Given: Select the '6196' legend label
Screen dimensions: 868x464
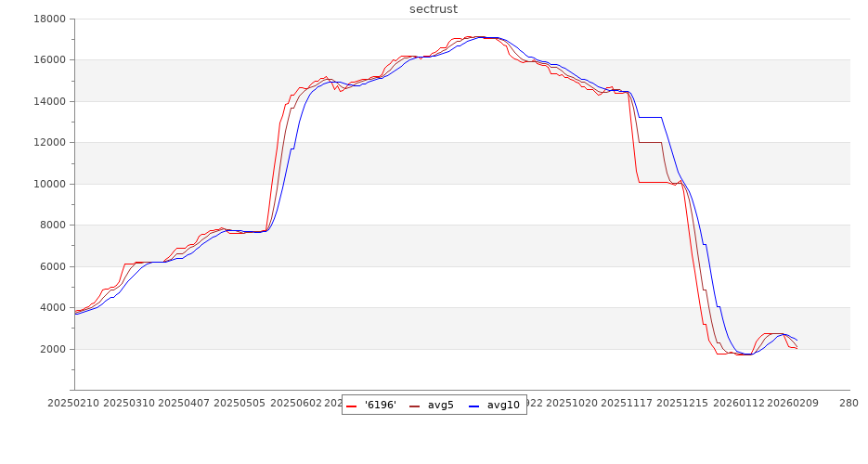Looking at the screenshot, I should click(x=381, y=405).
